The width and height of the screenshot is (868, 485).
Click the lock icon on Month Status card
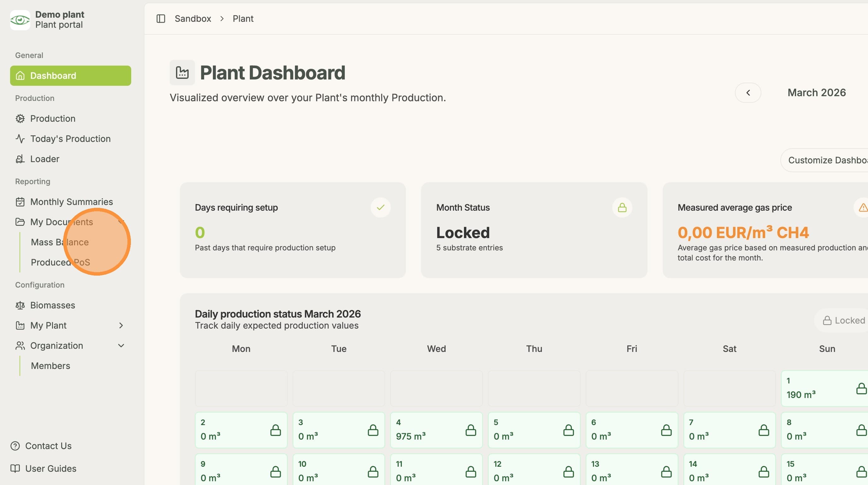pyautogui.click(x=622, y=207)
